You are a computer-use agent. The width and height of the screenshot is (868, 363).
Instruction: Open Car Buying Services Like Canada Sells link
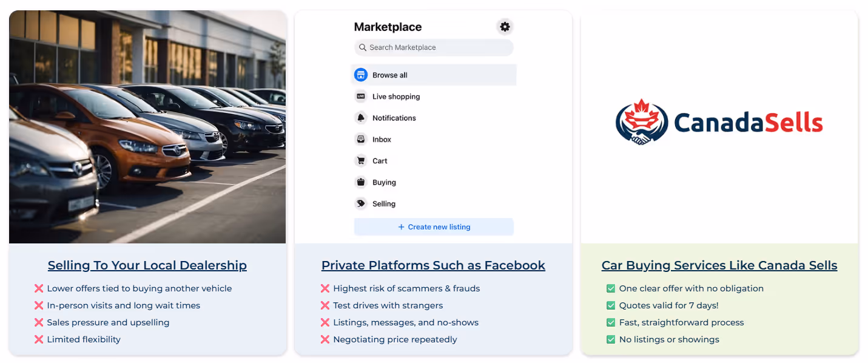tap(719, 265)
